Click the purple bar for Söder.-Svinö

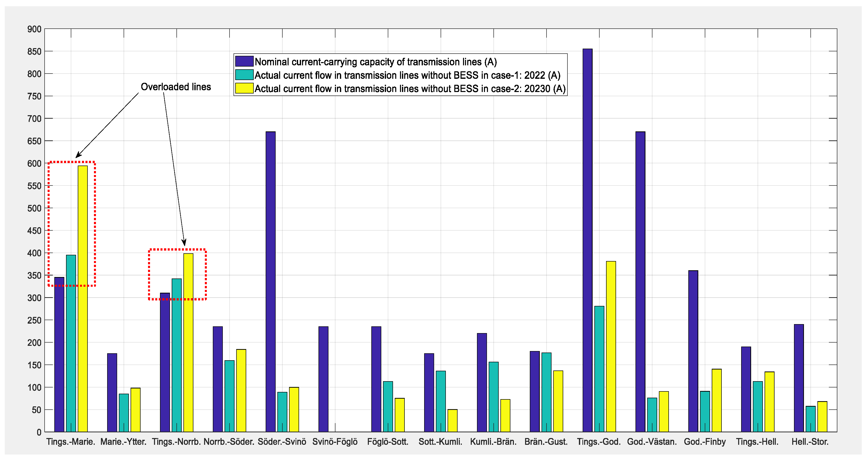tap(270, 281)
